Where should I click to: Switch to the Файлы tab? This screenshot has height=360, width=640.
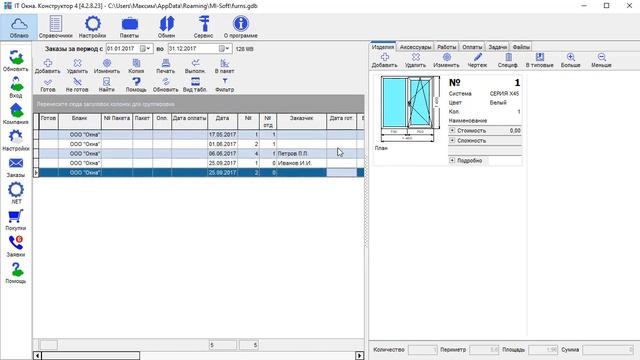521,47
